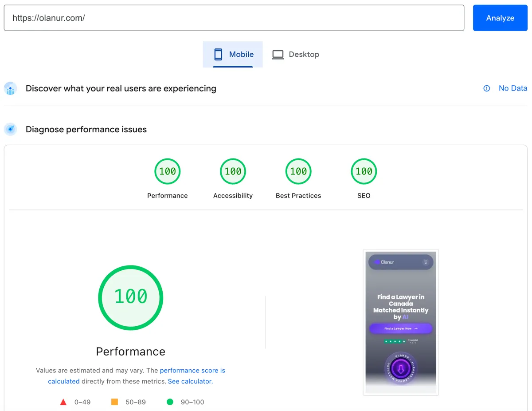
Task: Click the orange square 50–89 legend icon
Action: 114,402
